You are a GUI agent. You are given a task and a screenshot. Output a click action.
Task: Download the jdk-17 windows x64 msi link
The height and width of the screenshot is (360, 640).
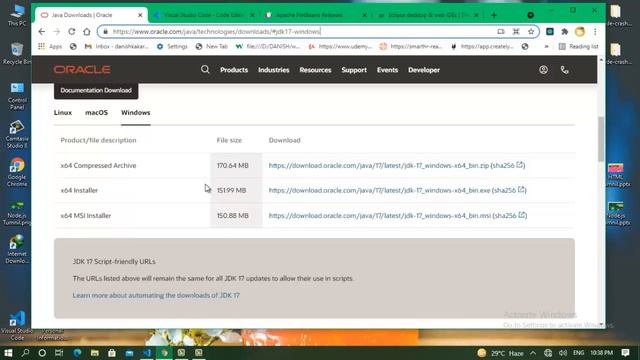click(x=380, y=216)
